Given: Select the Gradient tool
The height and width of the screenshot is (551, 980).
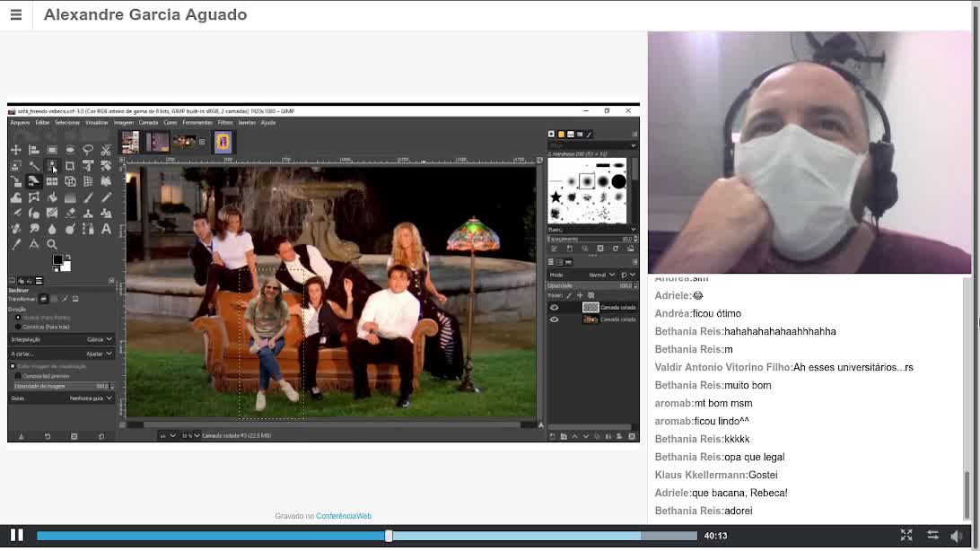Looking at the screenshot, I should pyautogui.click(x=70, y=197).
